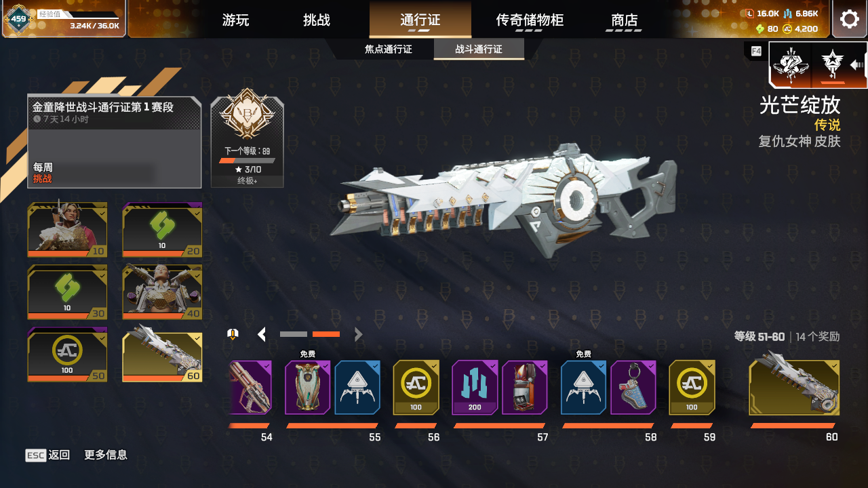This screenshot has height=488, width=868.
Task: Select the level 58 weapon charm reward
Action: (x=633, y=387)
